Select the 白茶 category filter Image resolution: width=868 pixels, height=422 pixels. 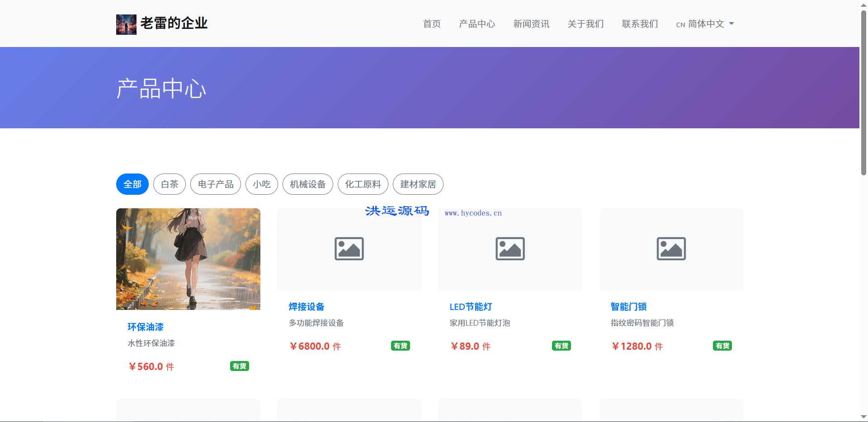[x=169, y=184]
